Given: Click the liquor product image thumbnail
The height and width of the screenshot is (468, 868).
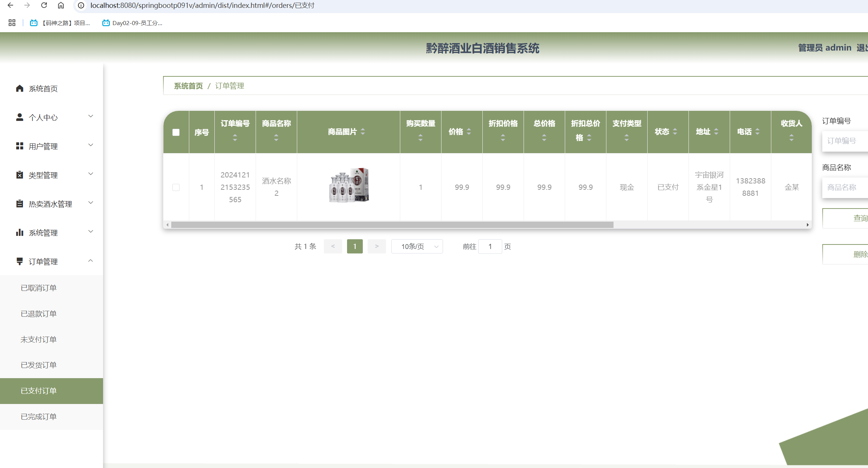Looking at the screenshot, I should tap(349, 185).
